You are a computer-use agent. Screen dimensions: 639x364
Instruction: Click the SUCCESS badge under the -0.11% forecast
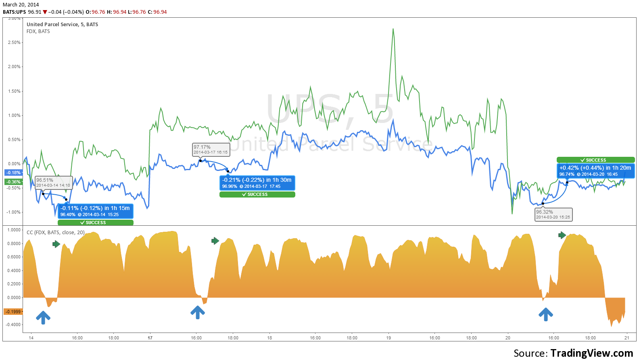click(x=96, y=223)
